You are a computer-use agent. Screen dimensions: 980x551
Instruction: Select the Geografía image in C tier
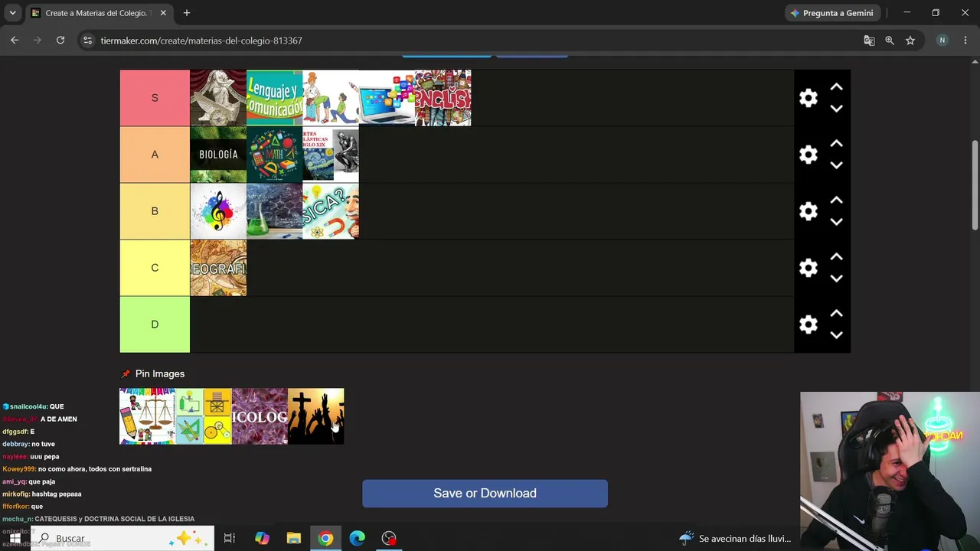[218, 268]
